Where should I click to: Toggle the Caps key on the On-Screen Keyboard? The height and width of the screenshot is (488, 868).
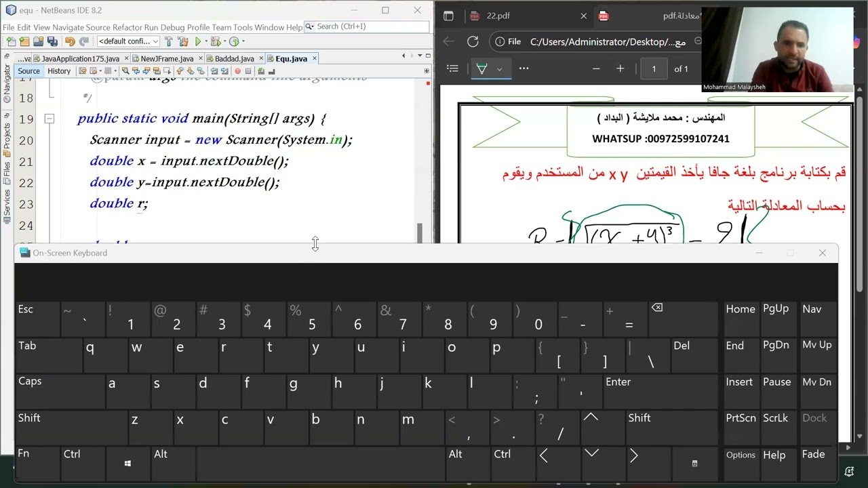[x=60, y=390]
